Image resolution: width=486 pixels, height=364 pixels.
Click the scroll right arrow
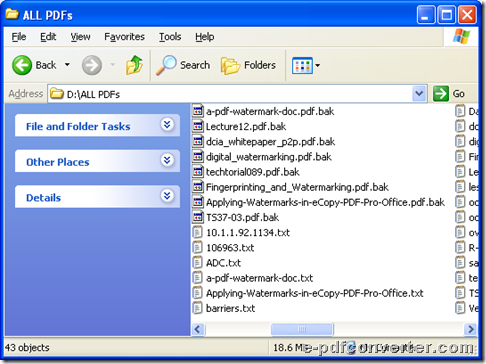470,329
